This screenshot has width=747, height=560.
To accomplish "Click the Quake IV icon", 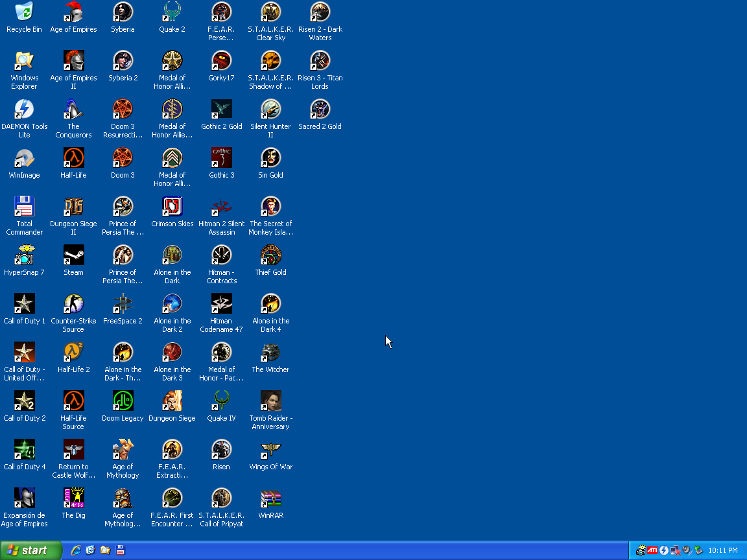I will (222, 401).
